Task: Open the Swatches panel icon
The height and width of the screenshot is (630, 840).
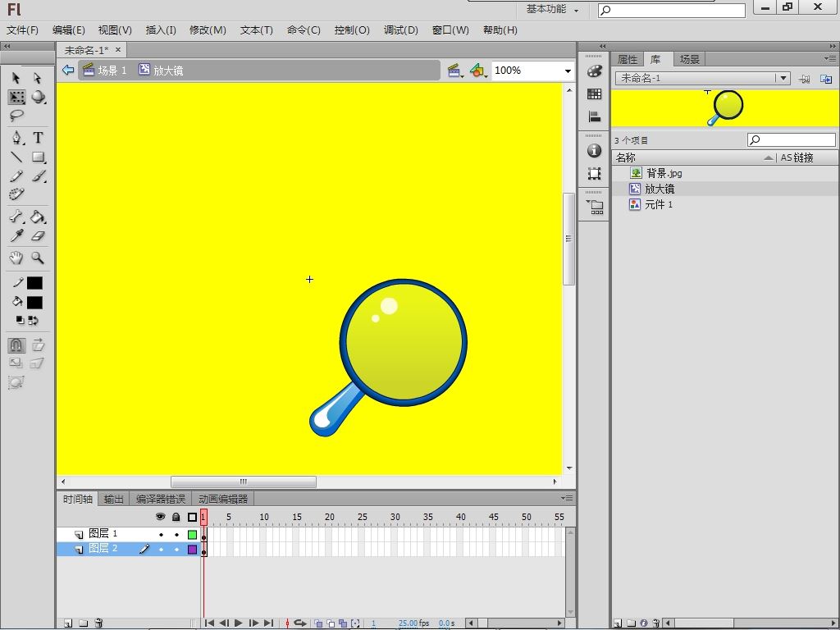Action: point(594,94)
